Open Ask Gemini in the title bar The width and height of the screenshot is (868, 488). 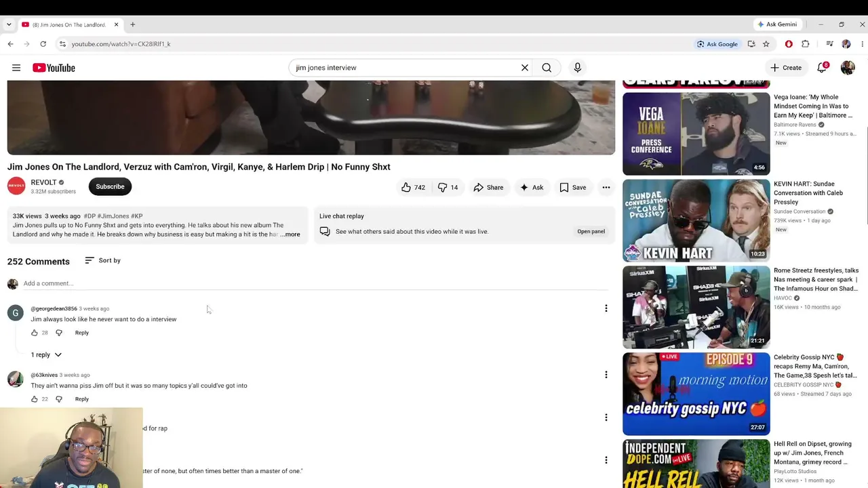(x=778, y=24)
